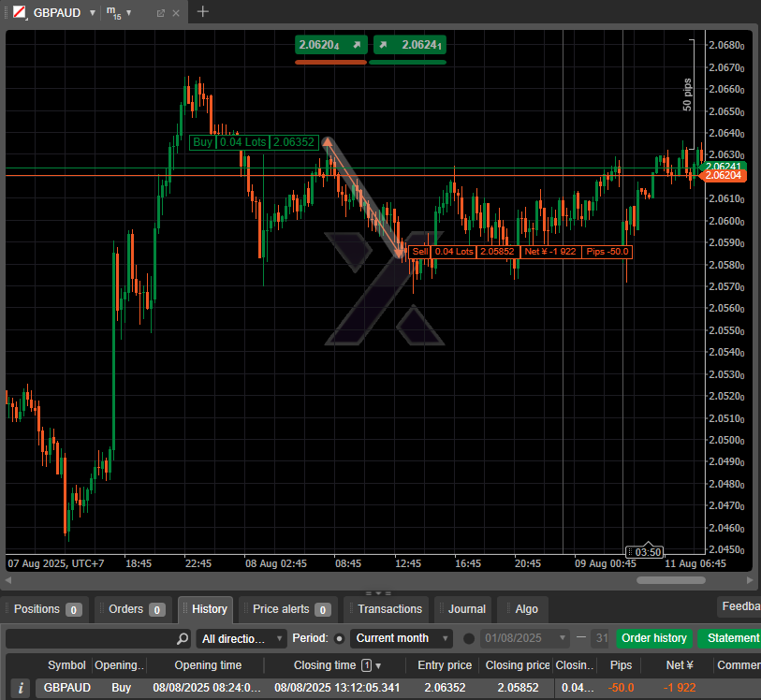Sort by the Closing price column header
This screenshot has width=761, height=700.
517,665
